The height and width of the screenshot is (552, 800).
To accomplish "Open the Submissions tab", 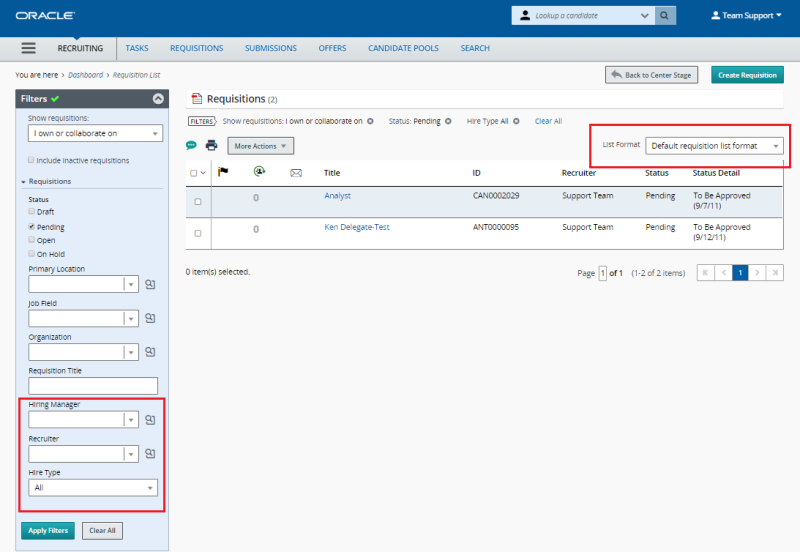I will point(270,48).
